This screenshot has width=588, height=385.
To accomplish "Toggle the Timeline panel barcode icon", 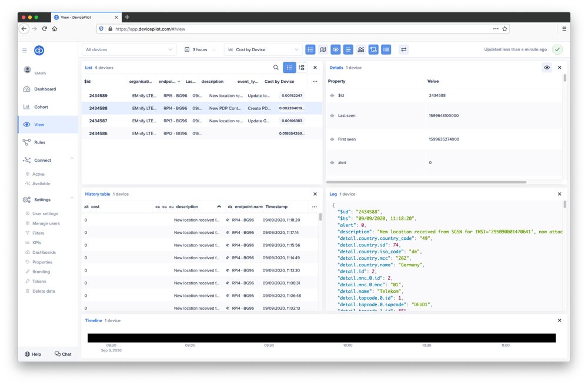I will tap(386, 49).
